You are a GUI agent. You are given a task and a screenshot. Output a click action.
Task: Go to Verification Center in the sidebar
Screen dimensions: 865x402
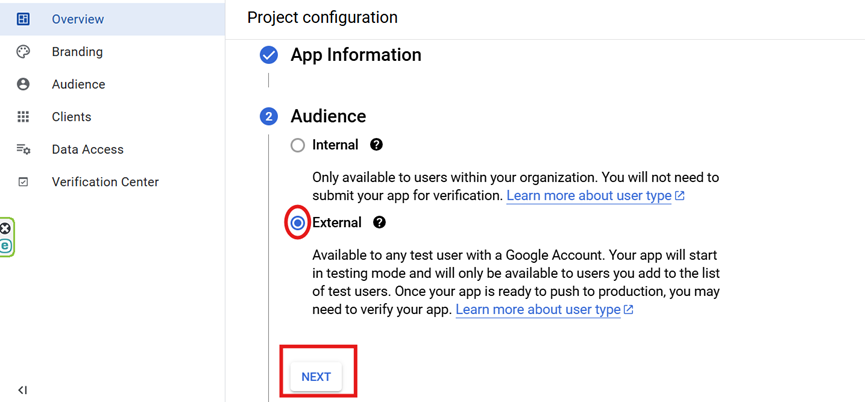coord(105,182)
